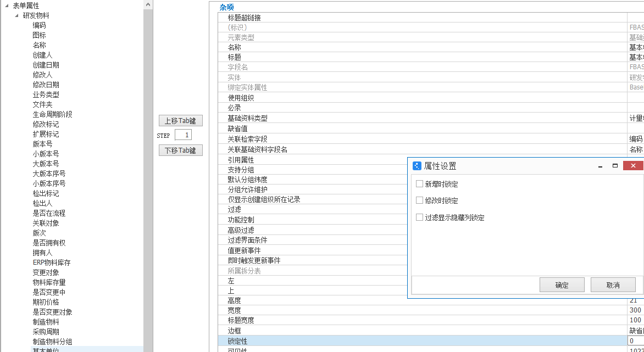Check the 修改时锁定 checkbox
This screenshot has height=352, width=644.
click(419, 200)
